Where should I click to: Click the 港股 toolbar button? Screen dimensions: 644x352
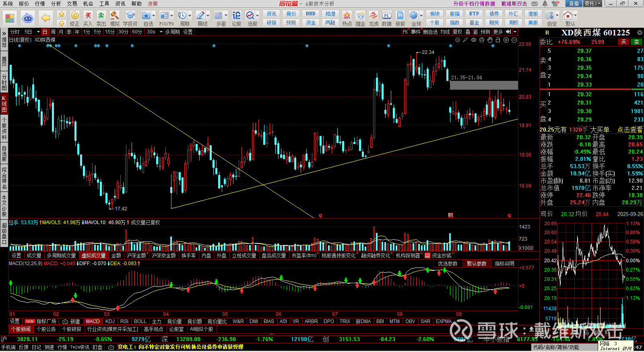(533, 14)
